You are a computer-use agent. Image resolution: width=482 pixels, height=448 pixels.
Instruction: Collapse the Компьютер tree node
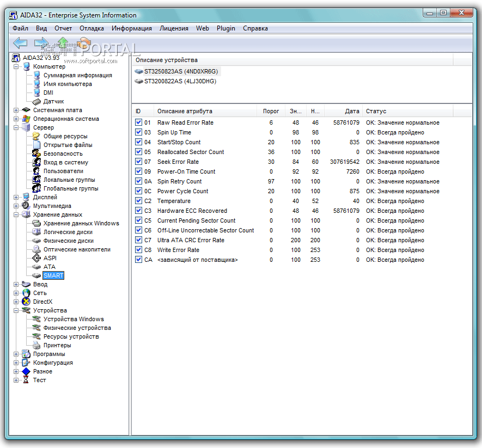[x=16, y=66]
